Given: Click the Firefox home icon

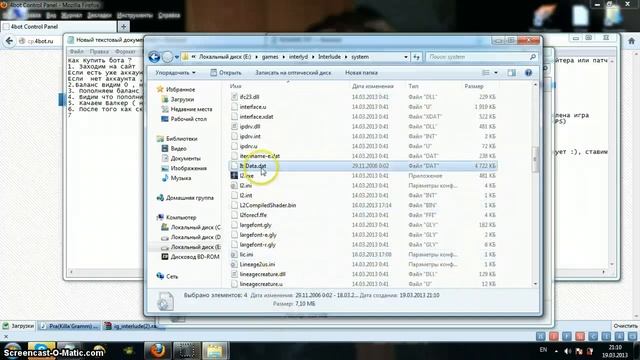Looking at the screenshot, I should click(631, 41).
